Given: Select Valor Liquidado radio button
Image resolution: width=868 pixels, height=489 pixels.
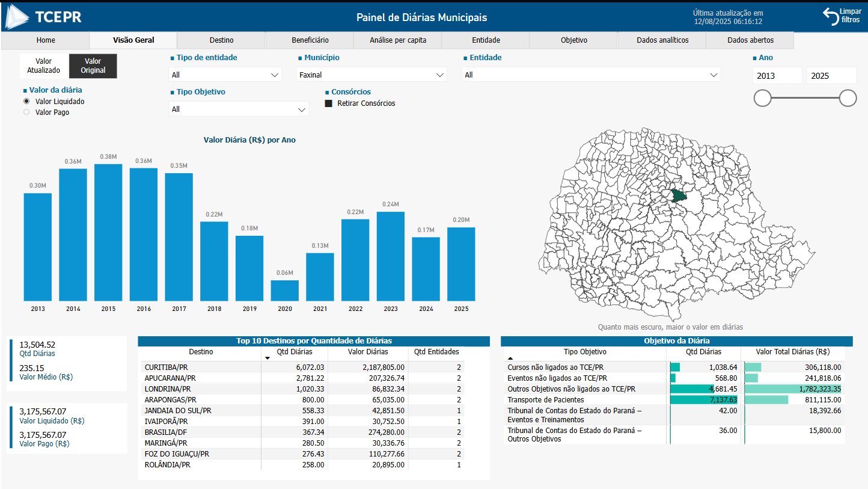Looking at the screenshot, I should tap(26, 102).
